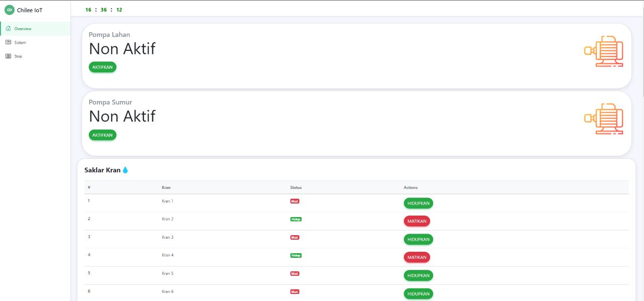Open the Sistem menu item
Screen dimensions: 644x301
35,42
